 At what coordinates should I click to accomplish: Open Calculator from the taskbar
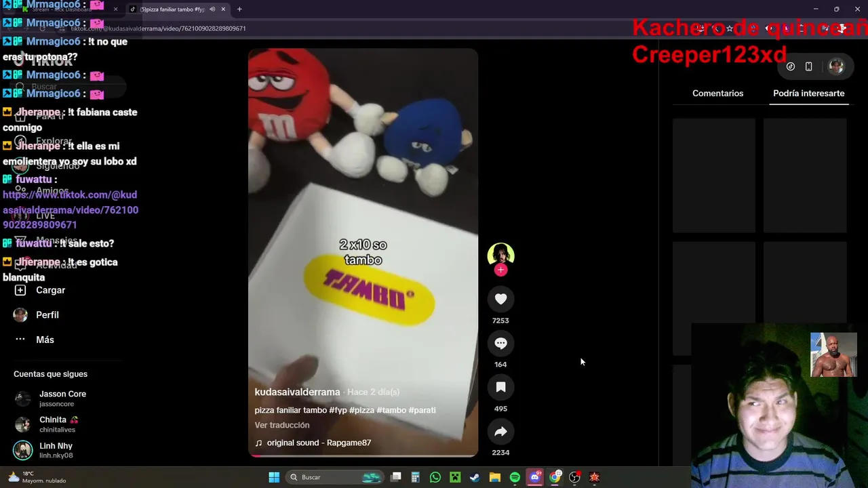(x=416, y=477)
